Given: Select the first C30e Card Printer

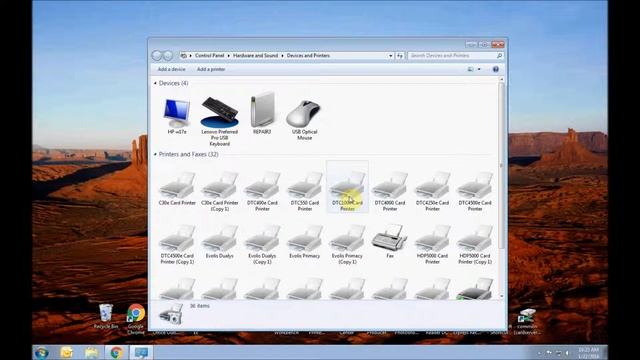Looking at the screenshot, I should coord(177,188).
